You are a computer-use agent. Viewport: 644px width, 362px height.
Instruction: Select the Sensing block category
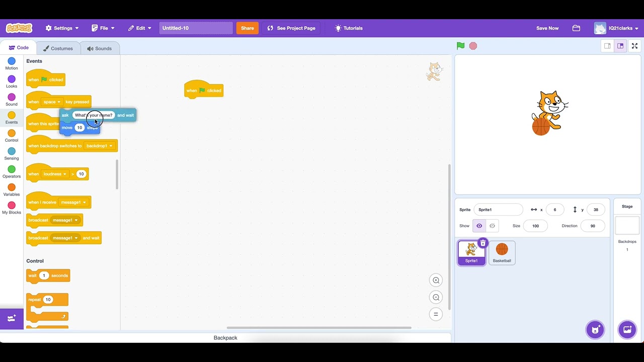point(12,154)
